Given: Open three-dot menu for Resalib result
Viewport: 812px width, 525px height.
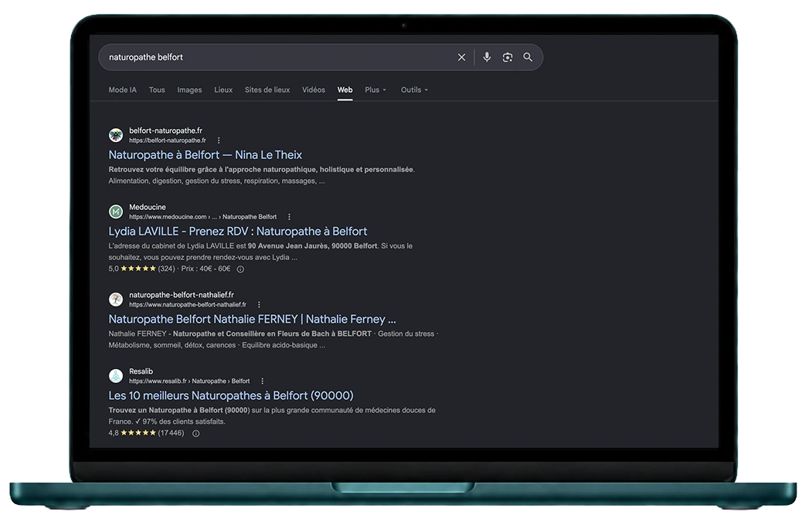Looking at the screenshot, I should [x=262, y=381].
